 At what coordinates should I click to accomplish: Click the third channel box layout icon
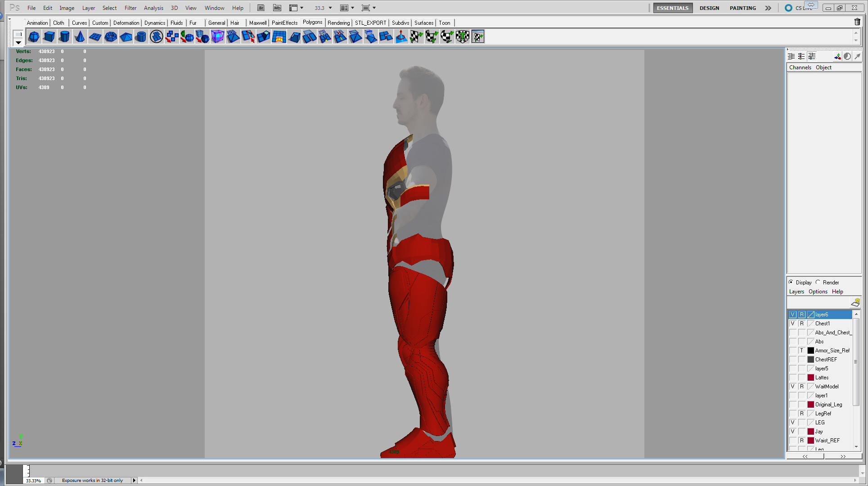coord(812,56)
